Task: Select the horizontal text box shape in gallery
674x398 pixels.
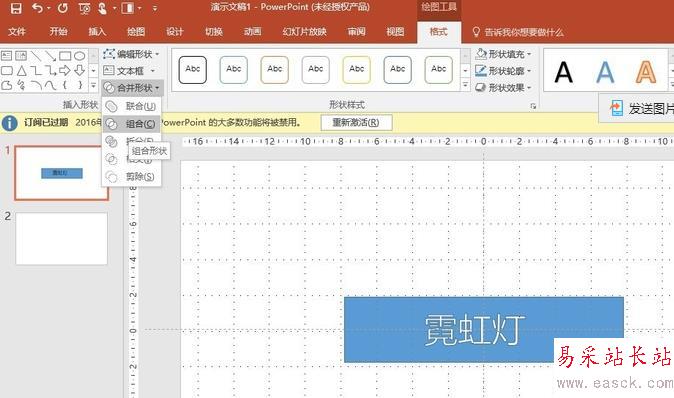Action: 6,55
